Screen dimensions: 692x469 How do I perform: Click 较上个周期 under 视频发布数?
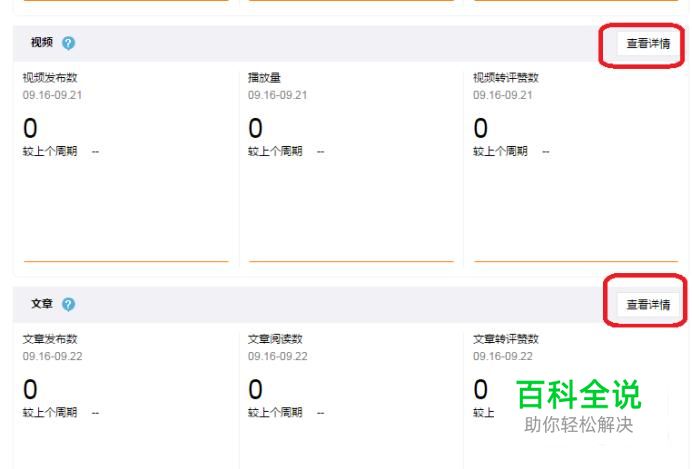click(x=50, y=151)
